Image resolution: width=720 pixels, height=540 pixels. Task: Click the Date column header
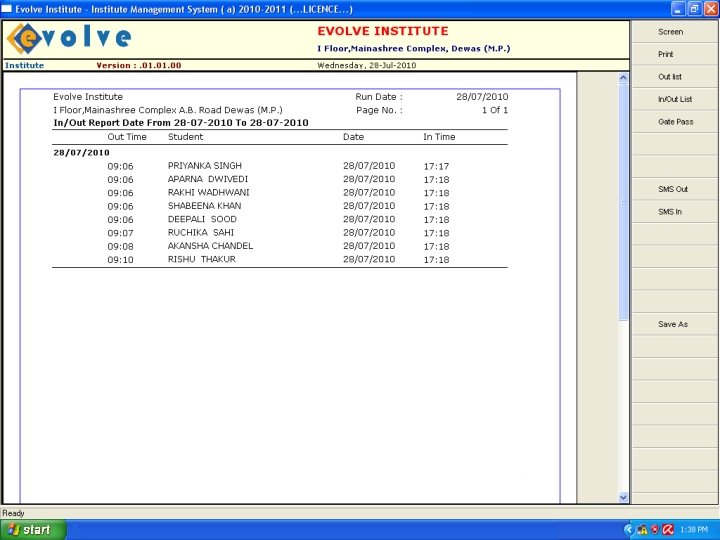click(x=354, y=137)
